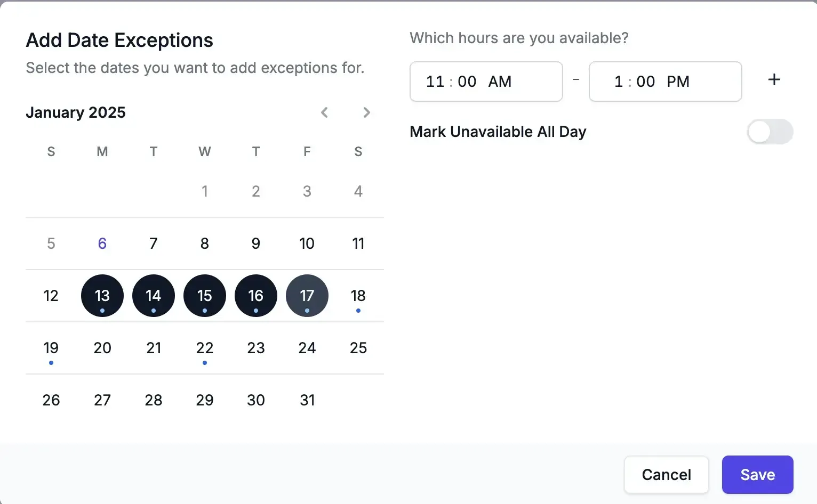Viewport: 817px width, 504px height.
Task: Go to the next month in calendar
Action: pyautogui.click(x=366, y=112)
